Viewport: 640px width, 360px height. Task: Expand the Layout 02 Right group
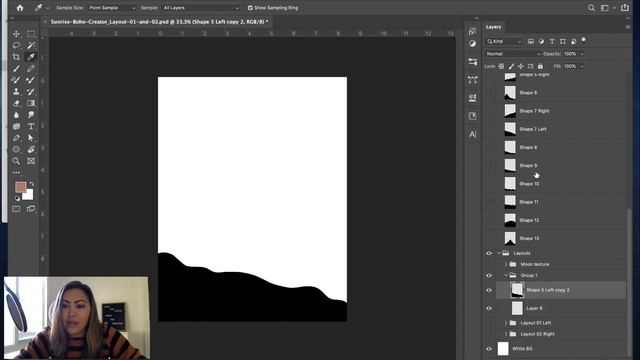[x=506, y=334]
